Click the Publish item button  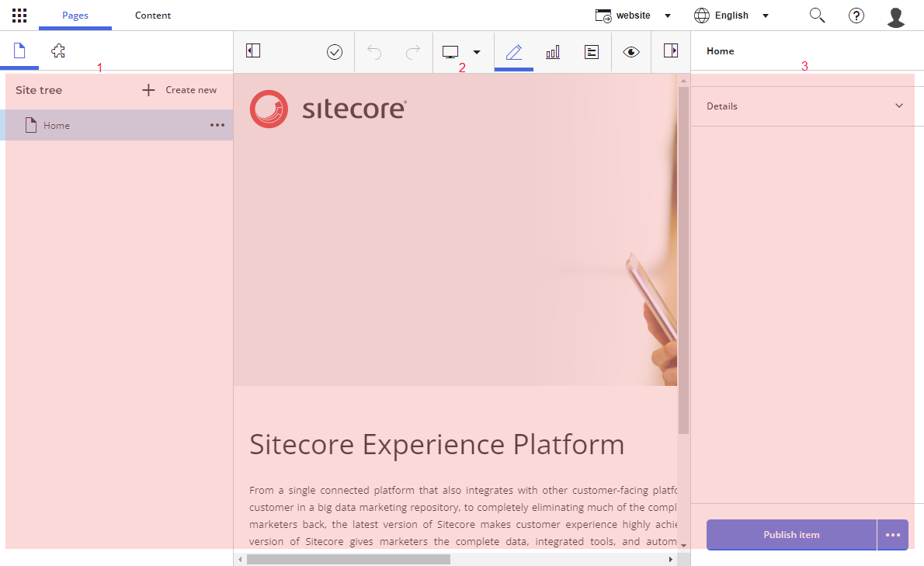click(791, 535)
